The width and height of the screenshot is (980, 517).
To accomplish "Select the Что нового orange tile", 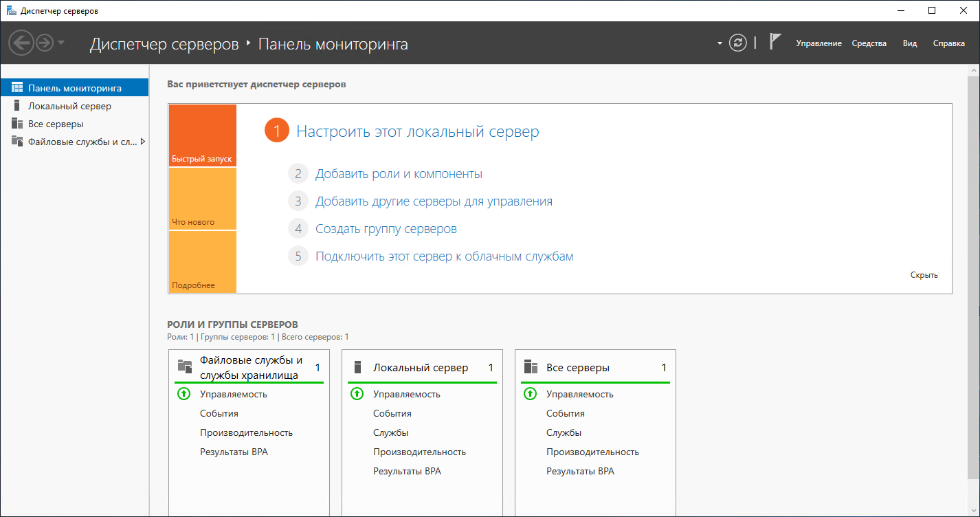I will (x=202, y=199).
